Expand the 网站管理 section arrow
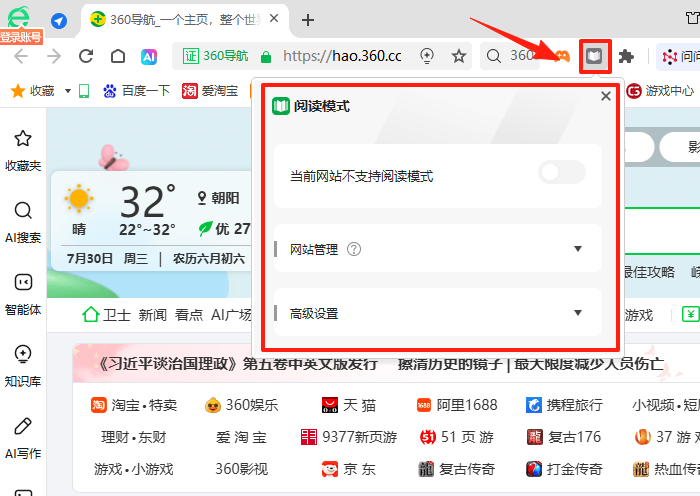Viewport: 700px width, 496px height. (578, 249)
